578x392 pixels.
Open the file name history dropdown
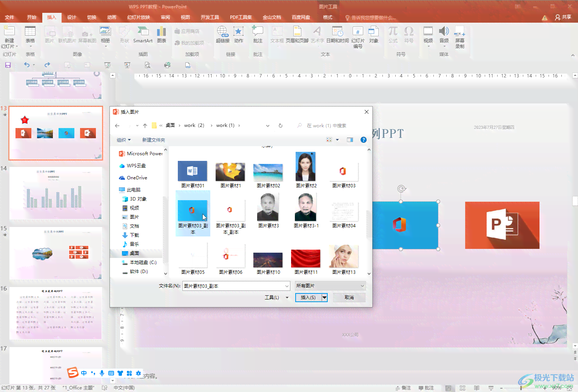tap(287, 286)
